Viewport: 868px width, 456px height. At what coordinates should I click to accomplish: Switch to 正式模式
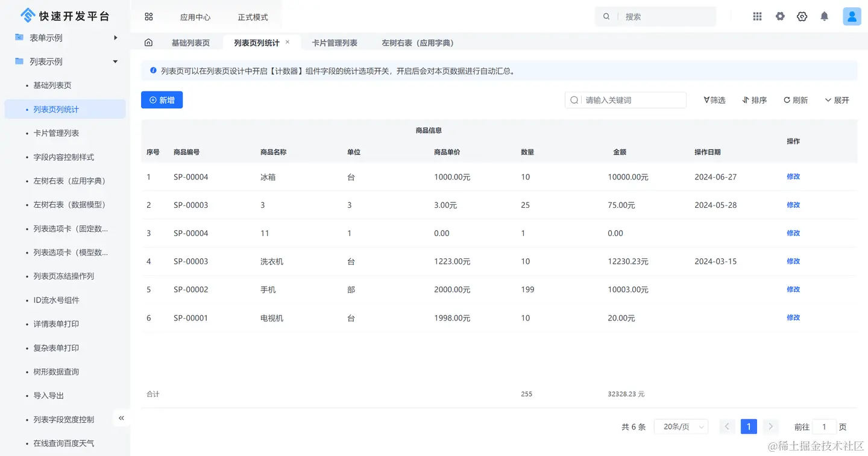pos(253,17)
